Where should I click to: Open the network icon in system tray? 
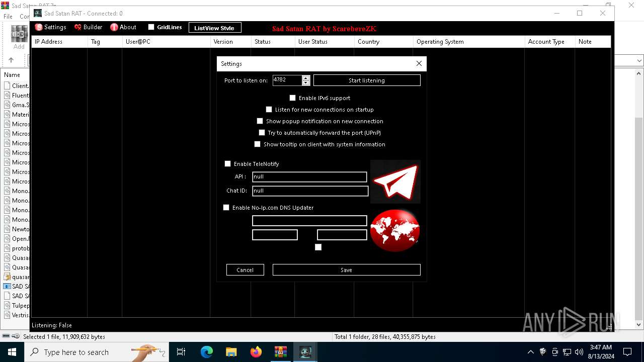(567, 352)
